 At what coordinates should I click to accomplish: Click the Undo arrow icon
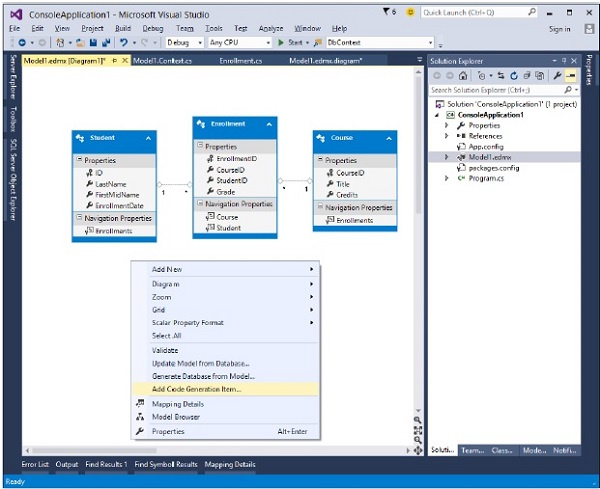click(x=124, y=42)
